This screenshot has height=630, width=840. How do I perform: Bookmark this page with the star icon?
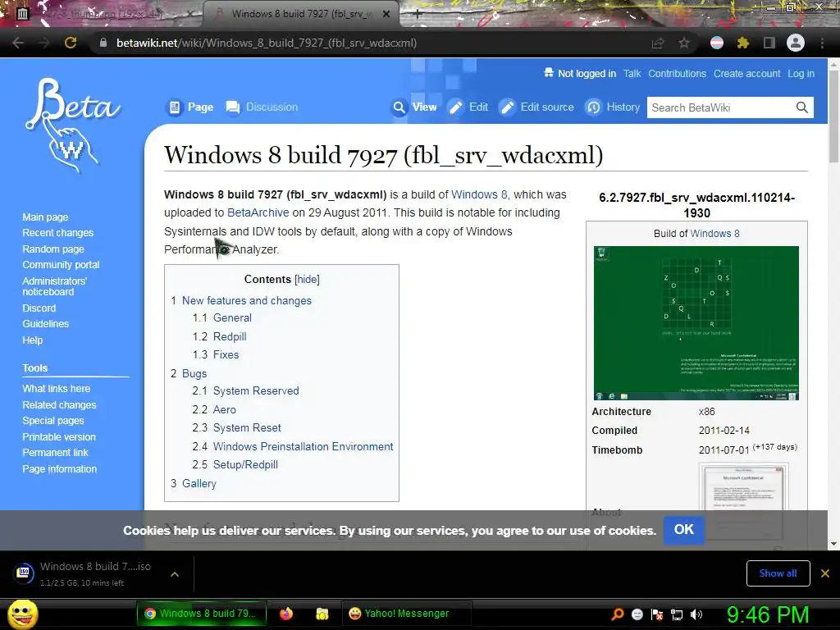click(684, 43)
